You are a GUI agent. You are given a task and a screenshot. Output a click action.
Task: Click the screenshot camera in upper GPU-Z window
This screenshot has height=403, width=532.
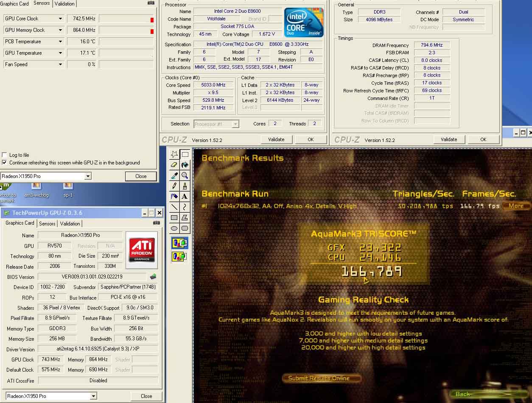[x=151, y=3]
